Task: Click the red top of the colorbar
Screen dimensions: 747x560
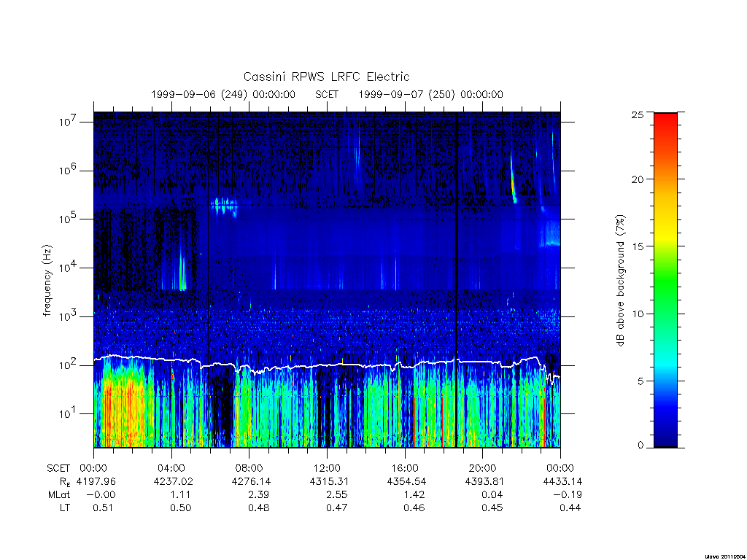Action: 665,128
